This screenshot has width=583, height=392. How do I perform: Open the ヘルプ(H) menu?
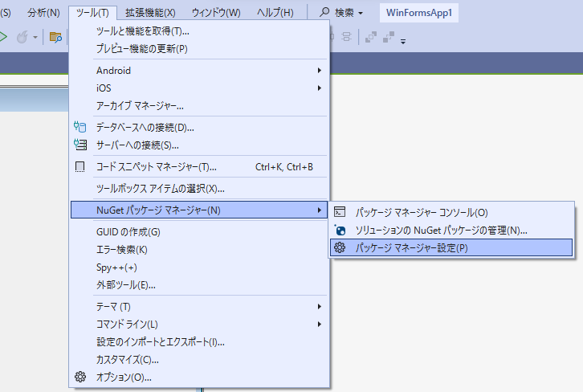(275, 13)
